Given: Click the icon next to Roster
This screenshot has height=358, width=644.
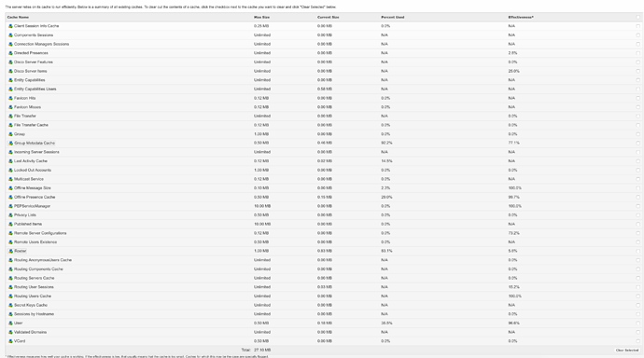Looking at the screenshot, I should [x=10, y=251].
